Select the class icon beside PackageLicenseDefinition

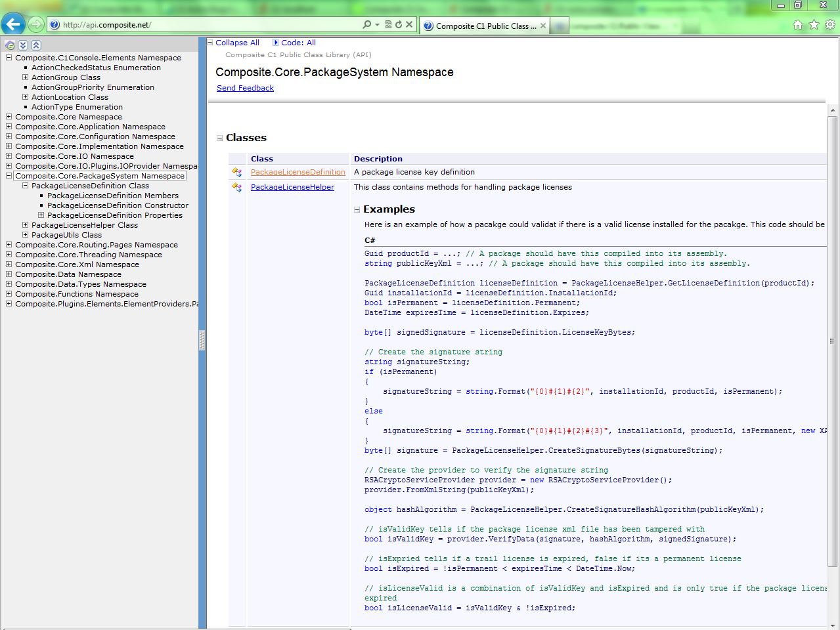pos(236,173)
